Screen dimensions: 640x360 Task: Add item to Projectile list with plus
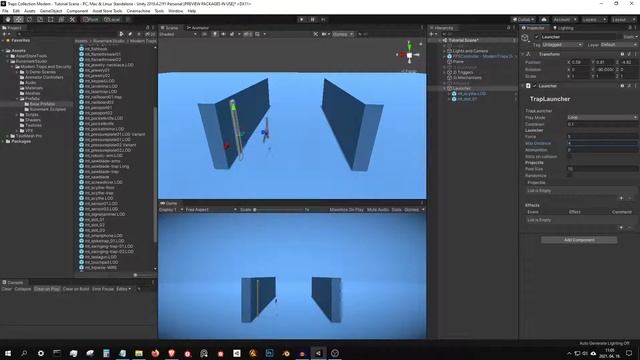pyautogui.click(x=621, y=198)
